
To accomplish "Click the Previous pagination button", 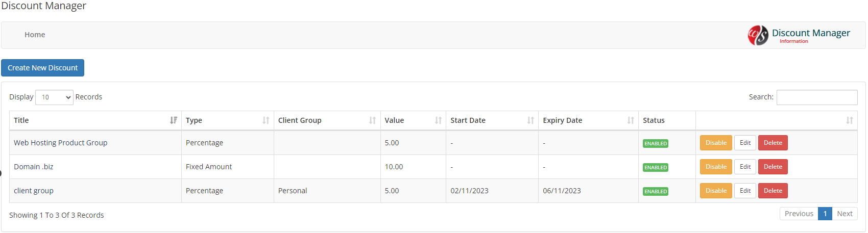I will coord(799,214).
